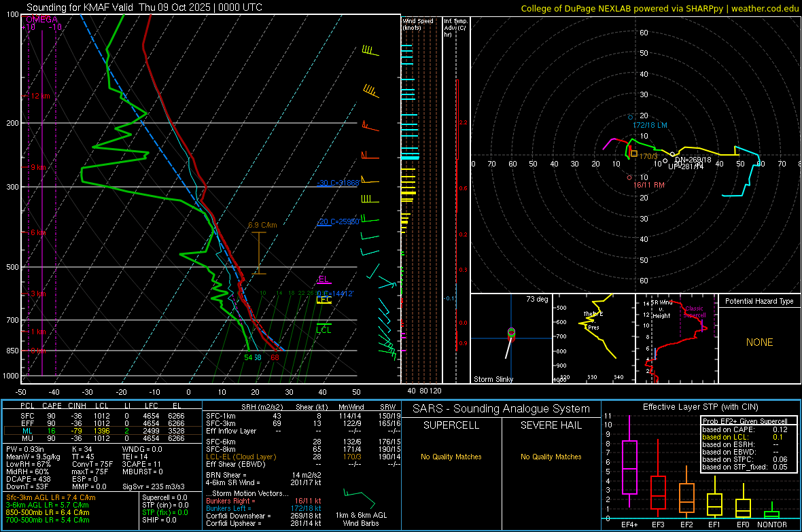Click the 1km & 6km AGL Wind Barbs label
The image size is (802, 532).
[x=361, y=519]
